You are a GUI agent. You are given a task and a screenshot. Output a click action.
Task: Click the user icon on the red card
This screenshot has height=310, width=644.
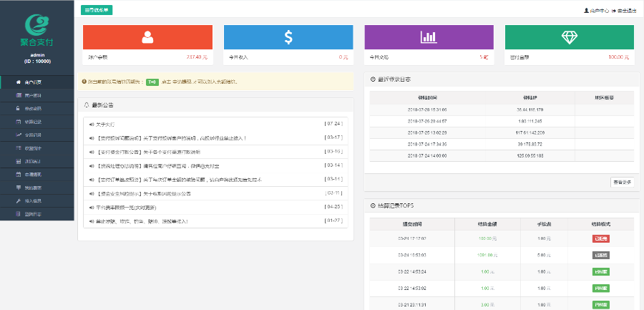tap(147, 37)
